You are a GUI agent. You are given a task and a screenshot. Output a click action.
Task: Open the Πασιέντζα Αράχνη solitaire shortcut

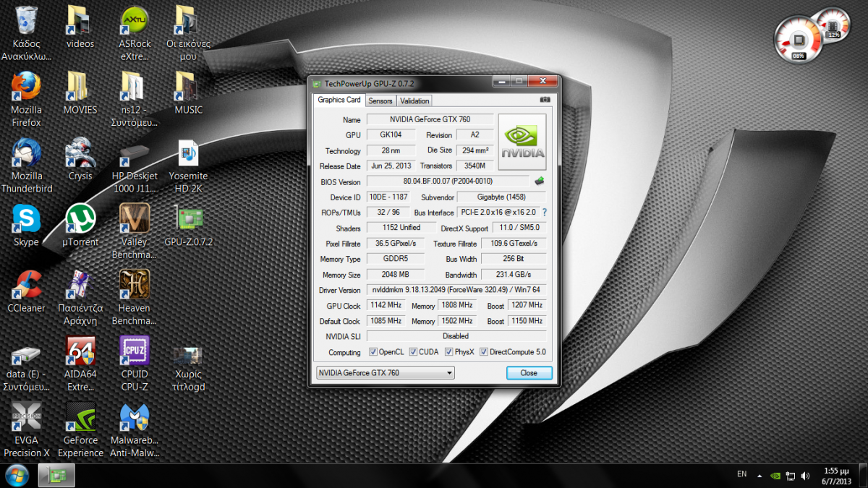pos(80,297)
